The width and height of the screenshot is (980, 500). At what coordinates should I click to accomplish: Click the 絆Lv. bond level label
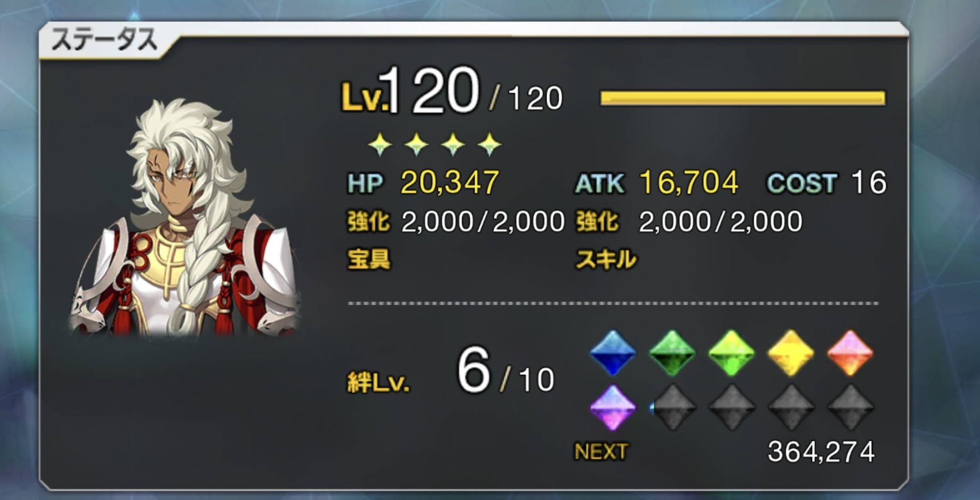pos(379,382)
